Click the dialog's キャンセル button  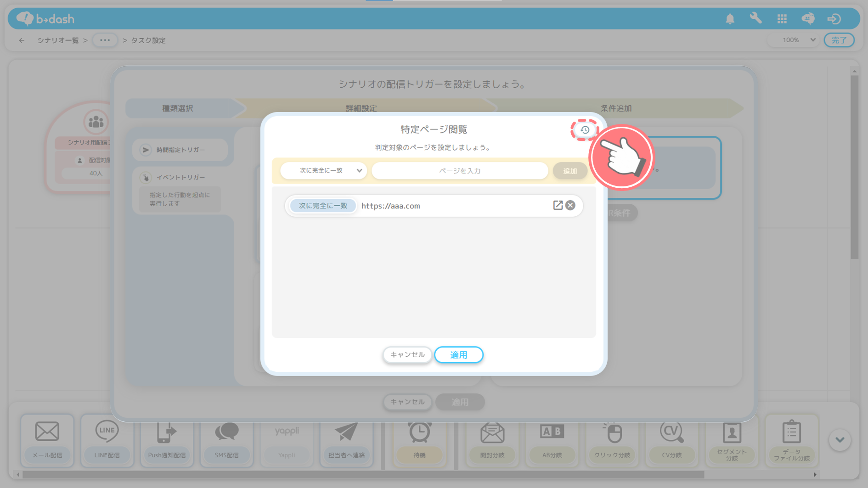click(407, 355)
